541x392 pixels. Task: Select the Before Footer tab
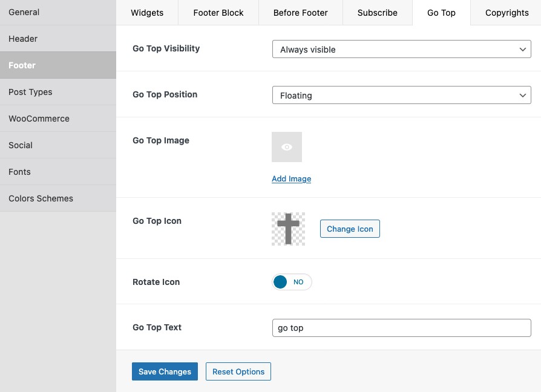tap(301, 13)
